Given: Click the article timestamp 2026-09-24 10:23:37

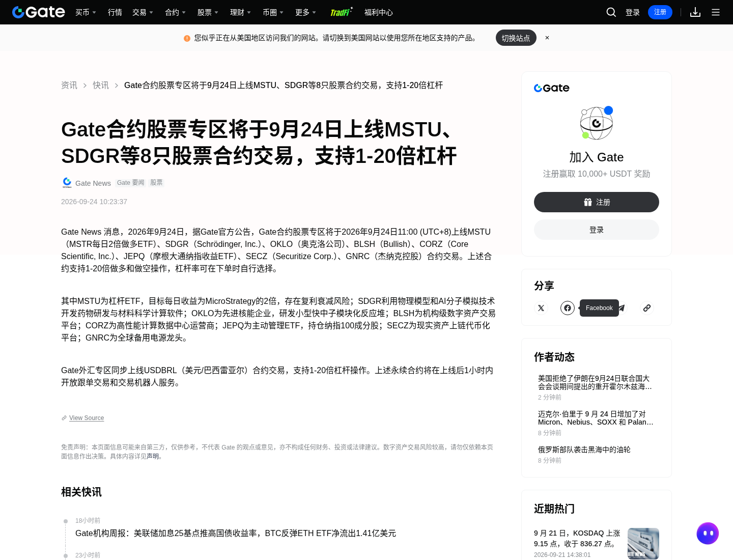Looking at the screenshot, I should point(94,202).
